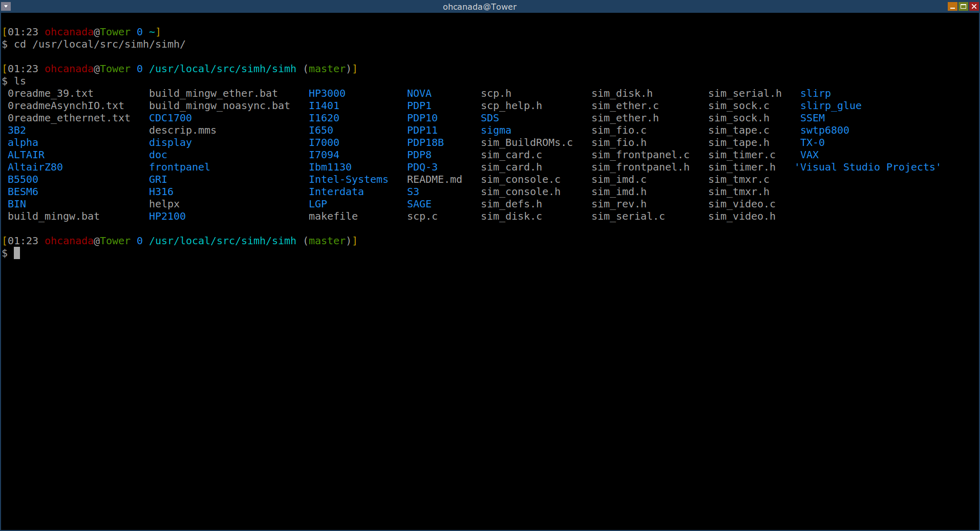Screen dimensions: 980x531
Task: Click the 'swtp6800' directory name
Action: pyautogui.click(x=825, y=131)
